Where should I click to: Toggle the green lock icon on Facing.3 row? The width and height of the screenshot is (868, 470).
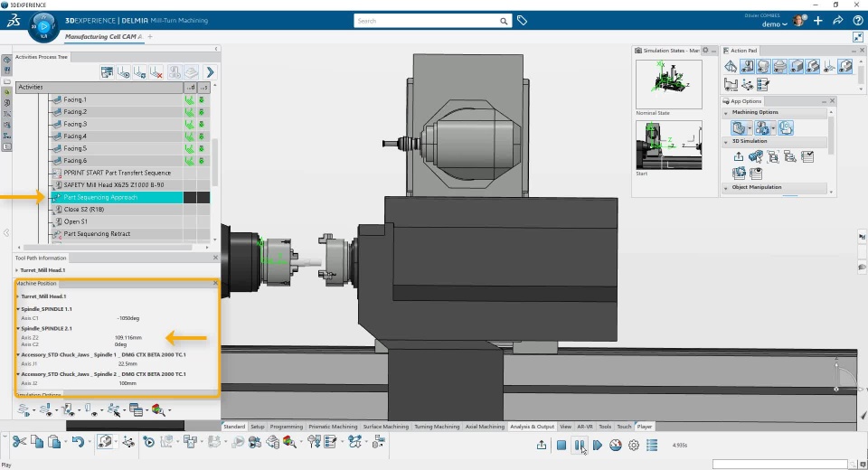tap(202, 124)
